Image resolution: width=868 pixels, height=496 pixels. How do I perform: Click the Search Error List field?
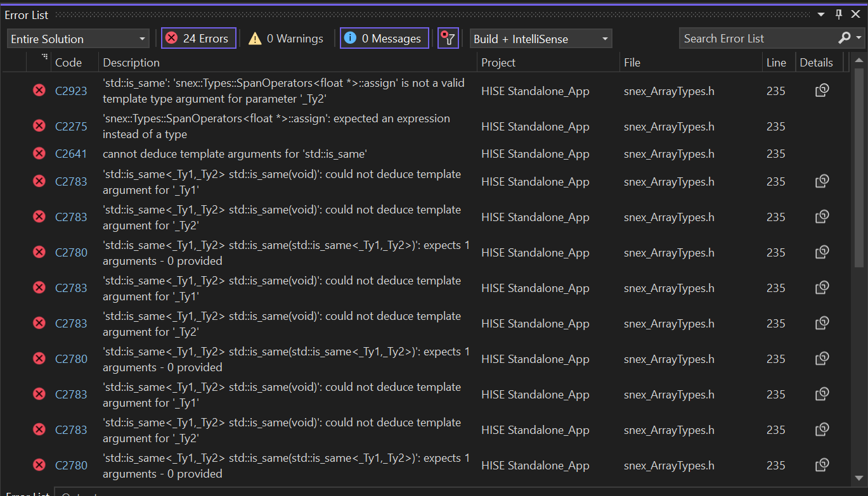pyautogui.click(x=758, y=39)
